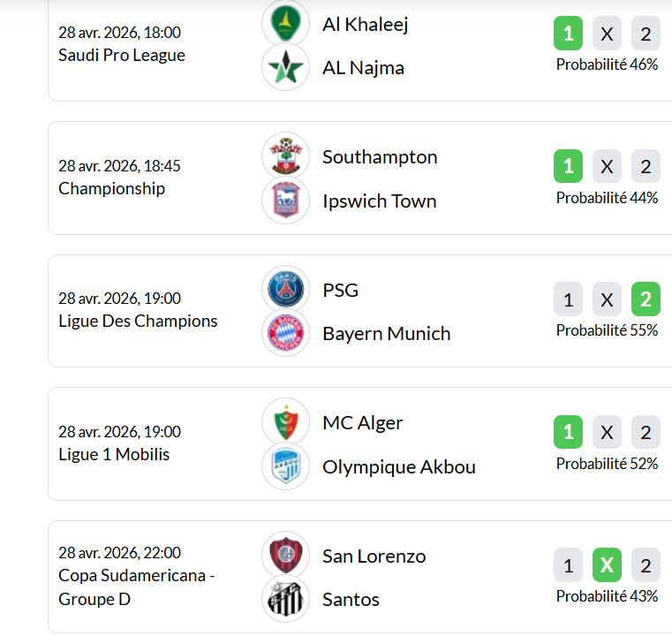This screenshot has width=672, height=636.
Task: Click the Bayern Munich club logo
Action: 285,334
